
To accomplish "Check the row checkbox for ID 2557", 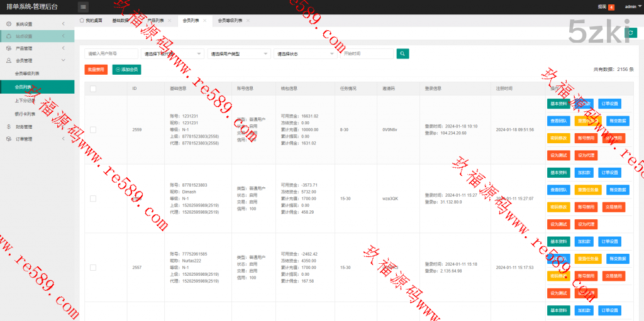I will click(x=93, y=268).
